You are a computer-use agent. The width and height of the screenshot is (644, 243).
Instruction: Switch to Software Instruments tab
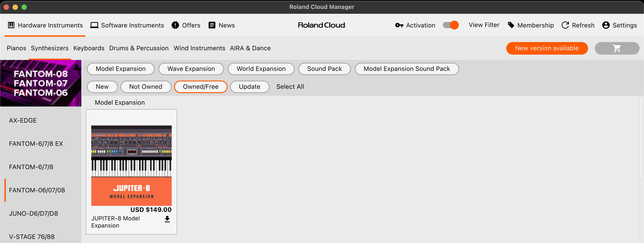click(127, 25)
